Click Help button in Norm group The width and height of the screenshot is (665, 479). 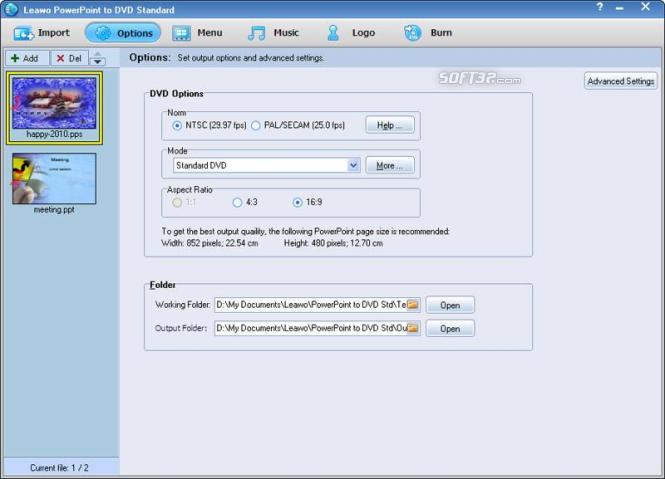[x=390, y=125]
